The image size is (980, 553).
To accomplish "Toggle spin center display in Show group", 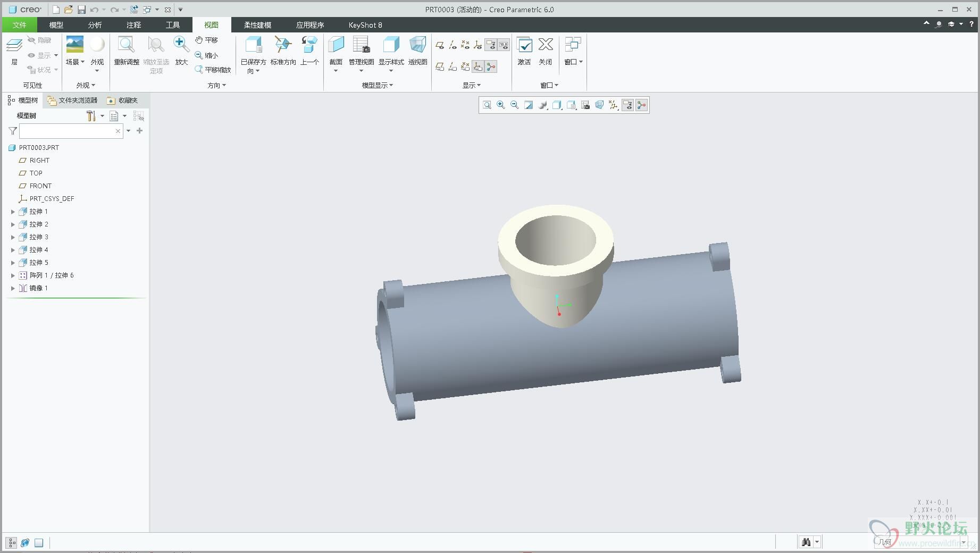I will (491, 66).
